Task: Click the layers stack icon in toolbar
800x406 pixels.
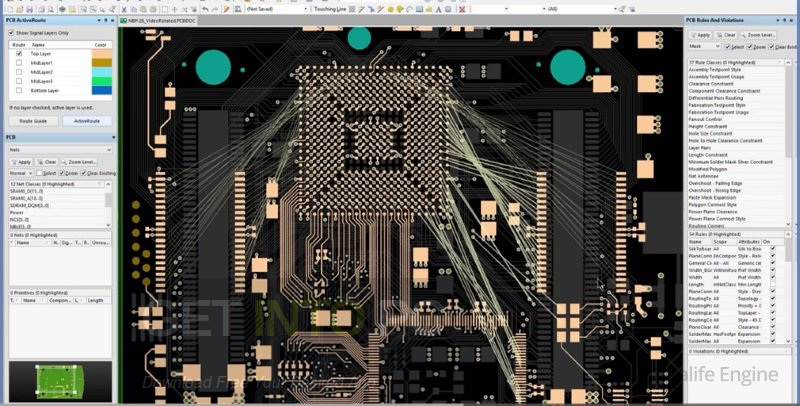Action: click(62, 9)
